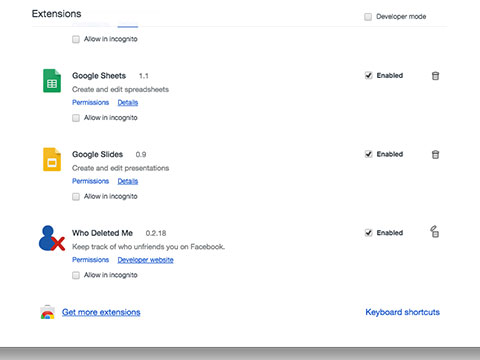Disable Google Sheets Enabled checkbox
The image size is (480, 360).
tap(368, 76)
